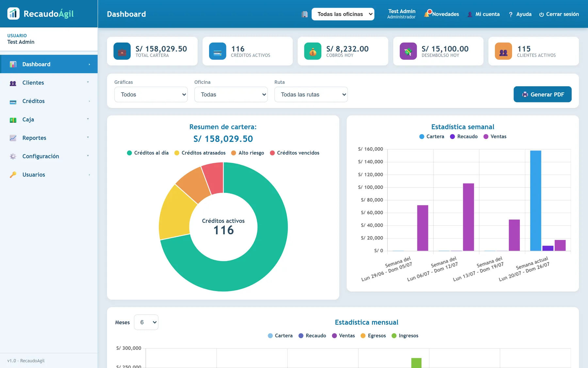This screenshot has width=588, height=368.
Task: Click the Cerrar sesión power icon
Action: click(x=541, y=14)
